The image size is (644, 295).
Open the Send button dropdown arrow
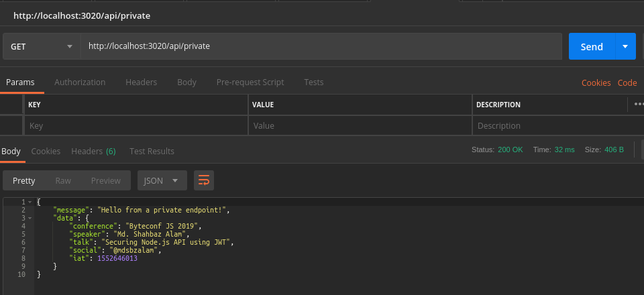(625, 46)
